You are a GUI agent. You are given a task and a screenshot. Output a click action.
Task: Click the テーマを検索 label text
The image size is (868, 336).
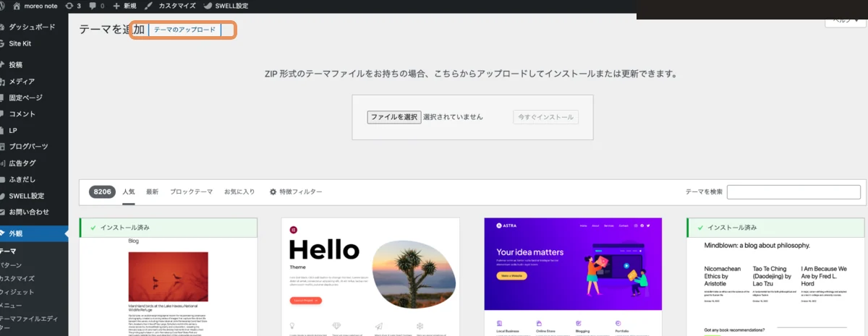(x=704, y=192)
